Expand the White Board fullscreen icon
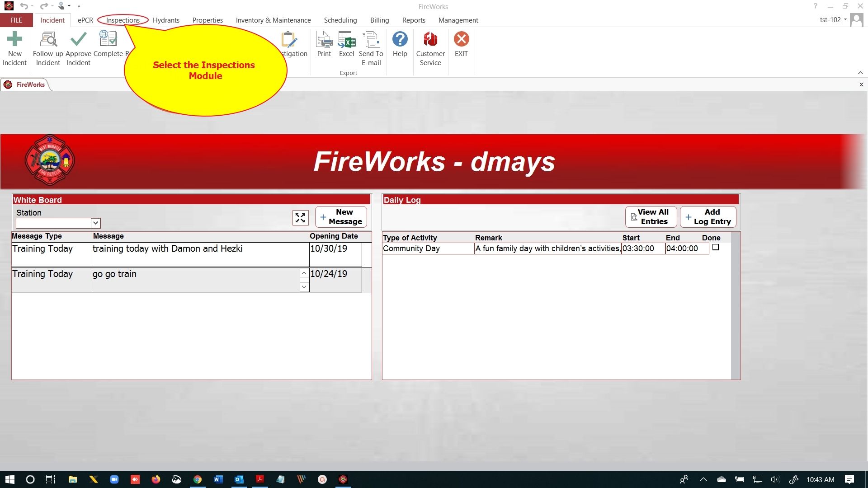The image size is (868, 488). coord(300,218)
